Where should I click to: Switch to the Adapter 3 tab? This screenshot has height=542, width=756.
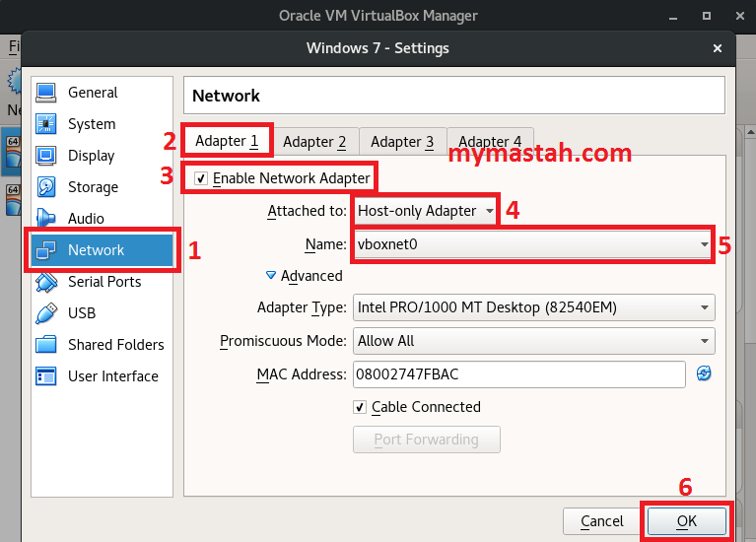[x=402, y=142]
